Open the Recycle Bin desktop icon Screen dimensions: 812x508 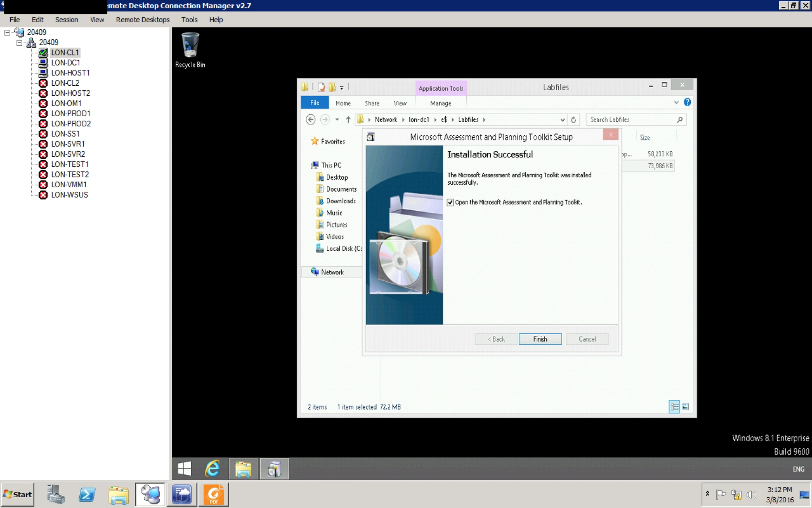190,50
